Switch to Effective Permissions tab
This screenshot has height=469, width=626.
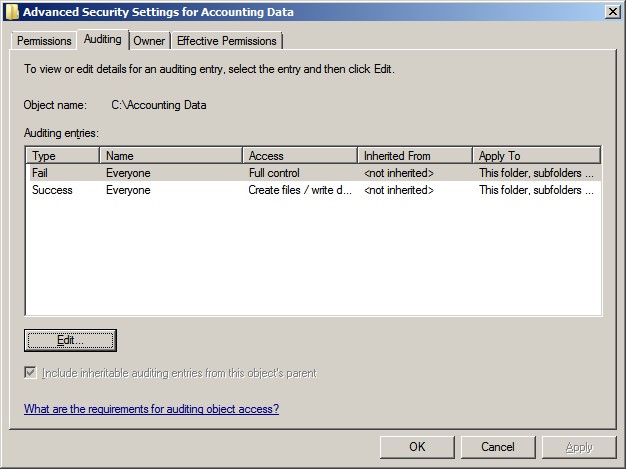coord(227,41)
